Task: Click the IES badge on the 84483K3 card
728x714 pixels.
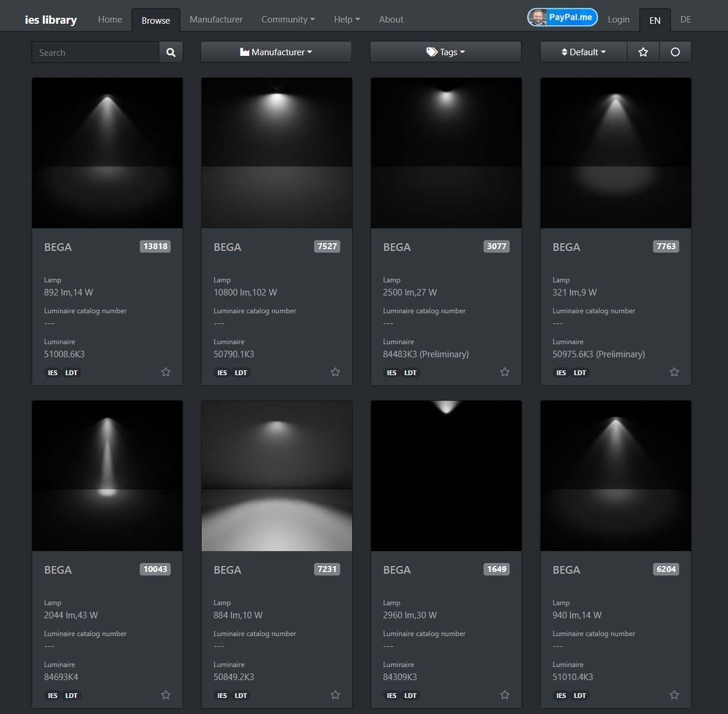Action: (x=391, y=373)
